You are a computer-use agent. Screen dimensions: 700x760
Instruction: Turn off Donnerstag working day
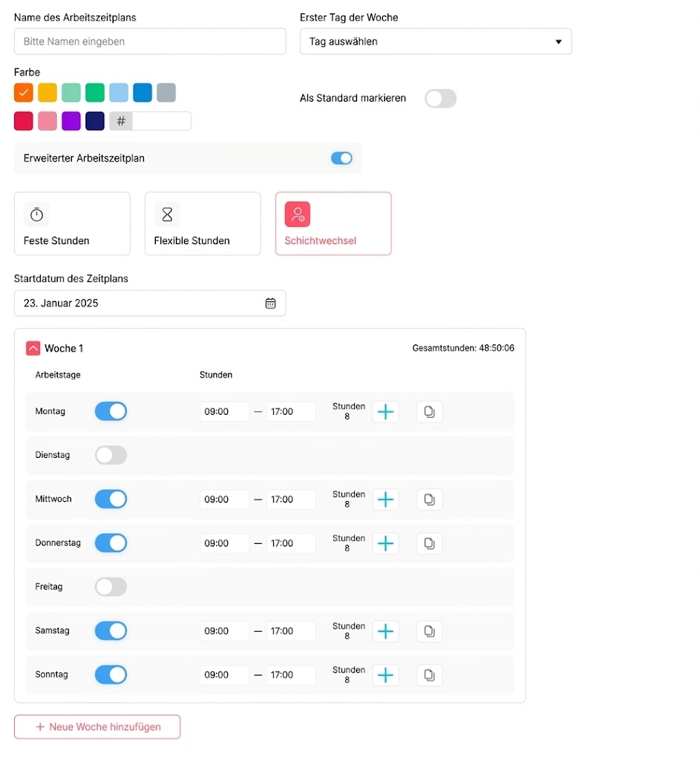pyautogui.click(x=111, y=543)
